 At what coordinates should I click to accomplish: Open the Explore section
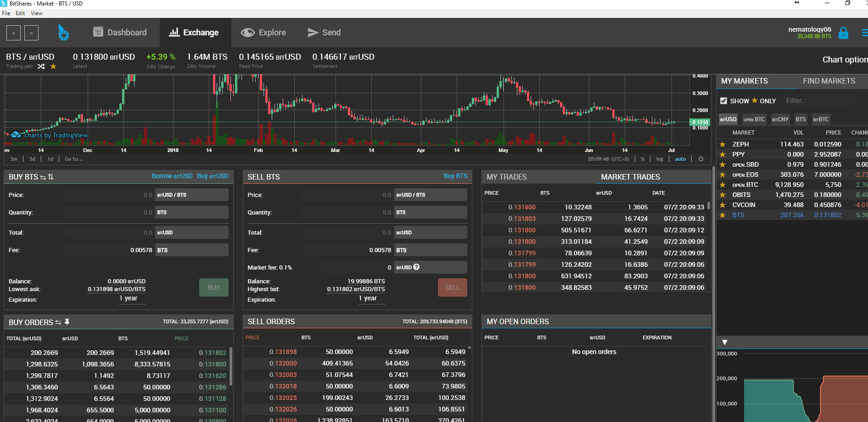(x=263, y=32)
